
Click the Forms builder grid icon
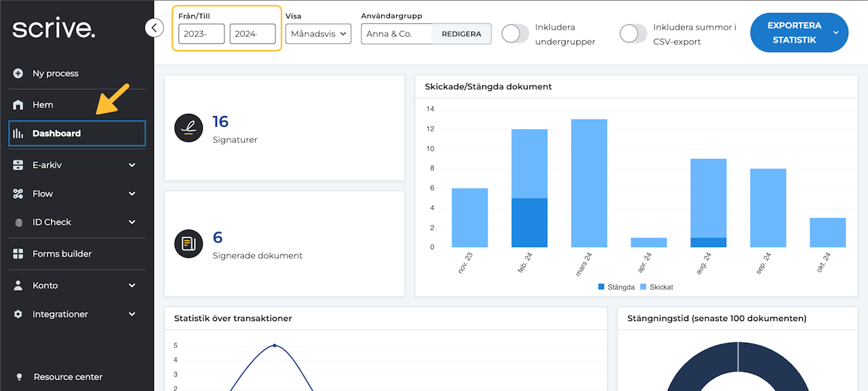[18, 254]
